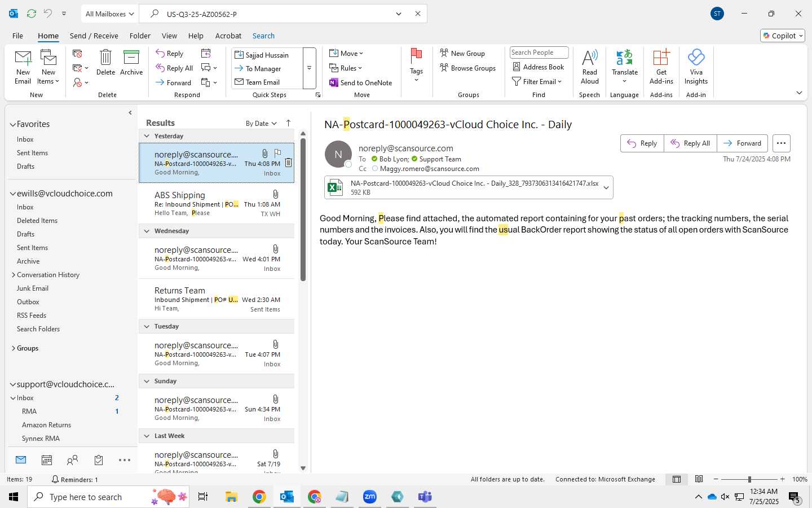Switch to the Send / Receive tab
The height and width of the screenshot is (508, 812).
(x=94, y=36)
